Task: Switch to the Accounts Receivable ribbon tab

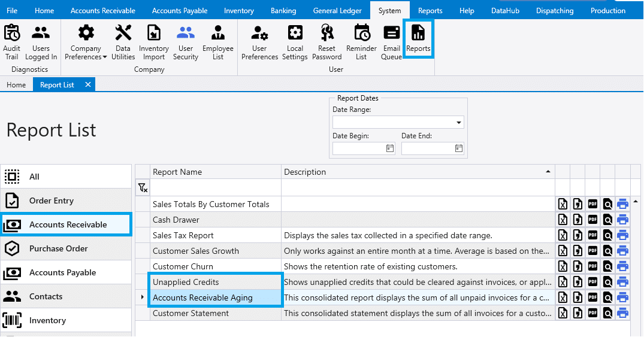Action: pyautogui.click(x=102, y=11)
